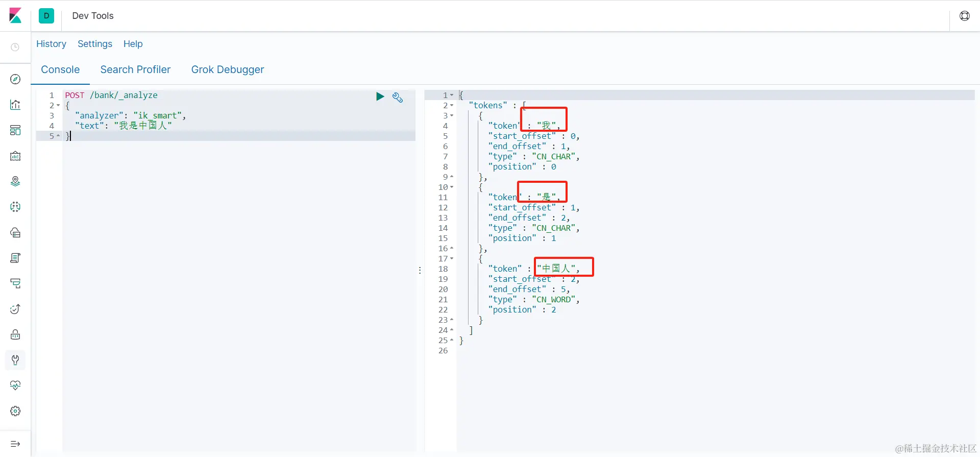Click the "tokens" key in response

click(x=488, y=105)
